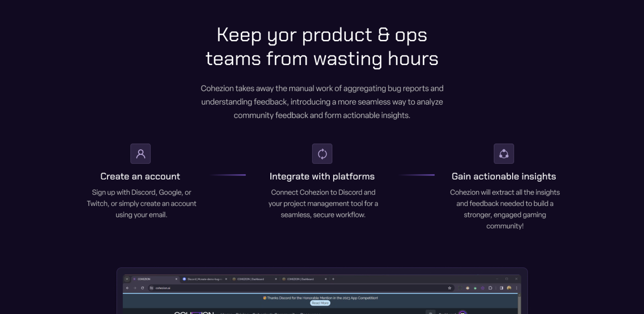The image size is (644, 314).
Task: Open the three-dot menu in demo browser
Action: tap(517, 288)
